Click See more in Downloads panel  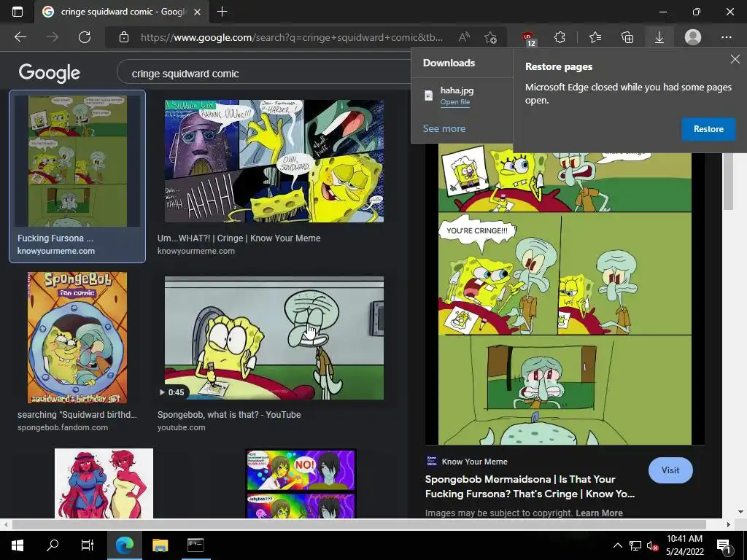coord(444,128)
